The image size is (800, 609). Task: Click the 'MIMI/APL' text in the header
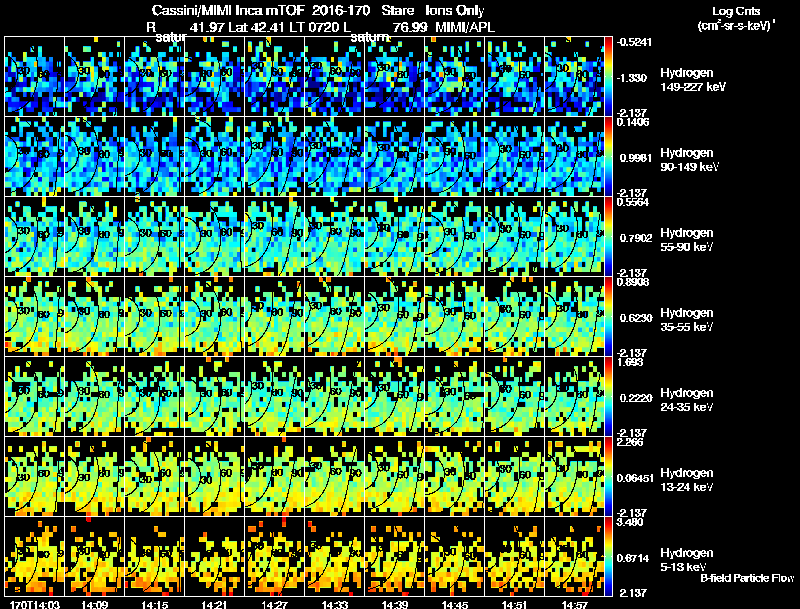[x=465, y=27]
